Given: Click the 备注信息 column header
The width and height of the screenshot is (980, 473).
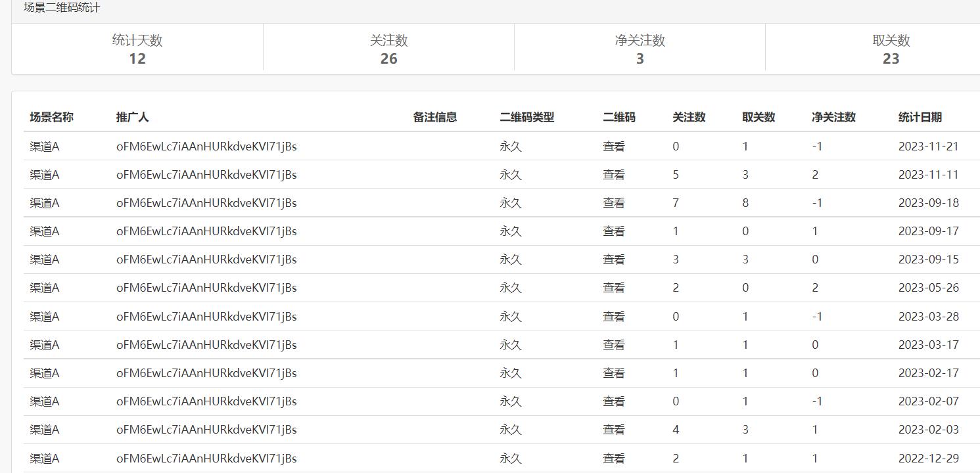Looking at the screenshot, I should tap(434, 117).
